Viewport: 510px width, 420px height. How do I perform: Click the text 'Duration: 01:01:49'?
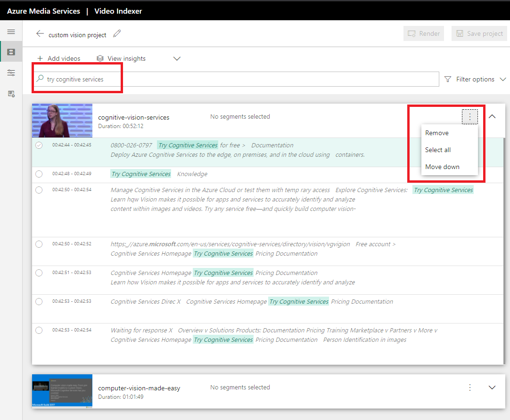coord(121,396)
